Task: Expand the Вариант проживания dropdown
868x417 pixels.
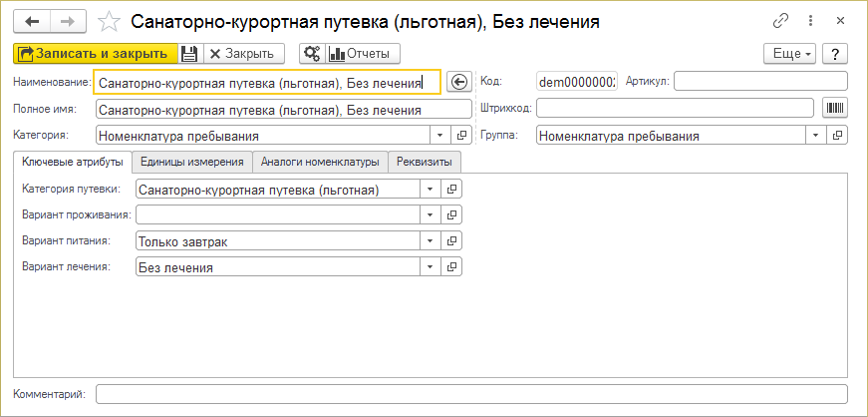Action: pyautogui.click(x=430, y=214)
